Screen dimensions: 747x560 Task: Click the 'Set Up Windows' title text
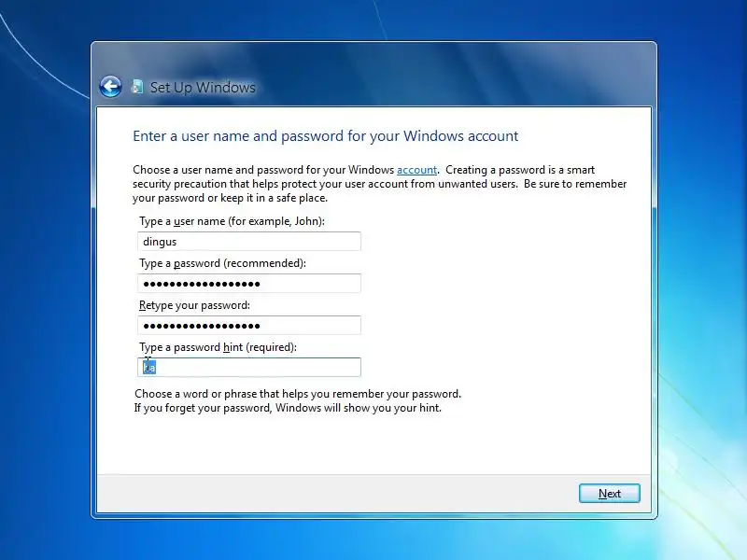[x=203, y=87]
